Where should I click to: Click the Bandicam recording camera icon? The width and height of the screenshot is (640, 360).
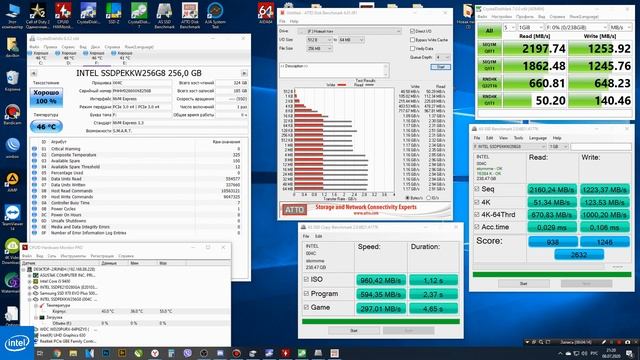pos(627,342)
